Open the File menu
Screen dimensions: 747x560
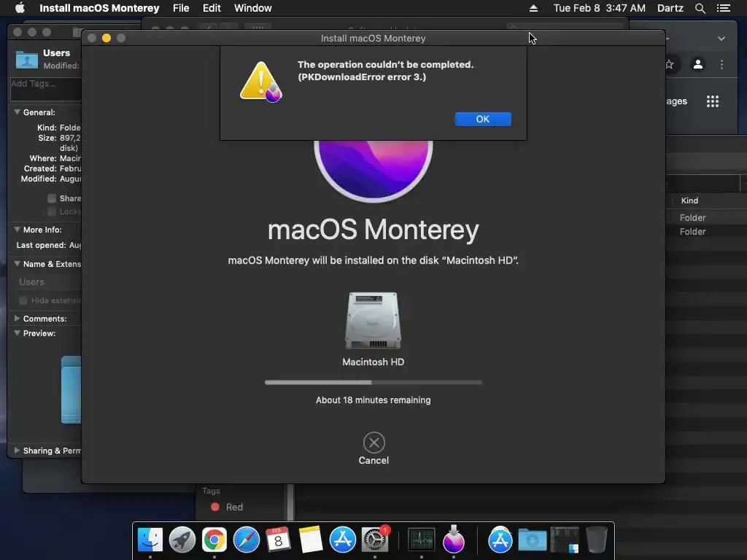(181, 8)
